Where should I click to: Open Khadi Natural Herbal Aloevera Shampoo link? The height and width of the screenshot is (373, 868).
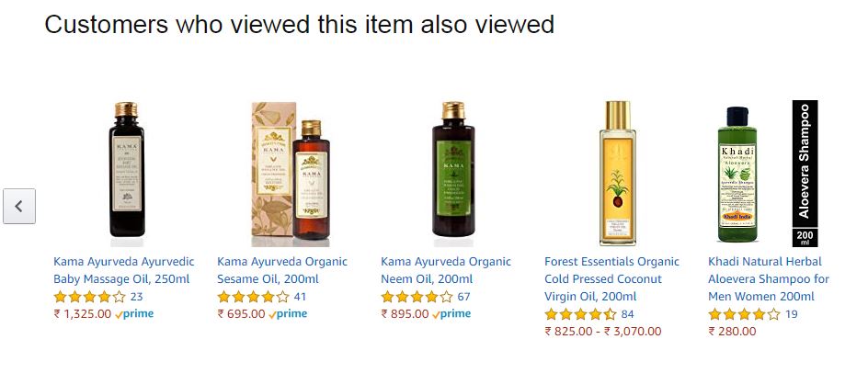769,279
